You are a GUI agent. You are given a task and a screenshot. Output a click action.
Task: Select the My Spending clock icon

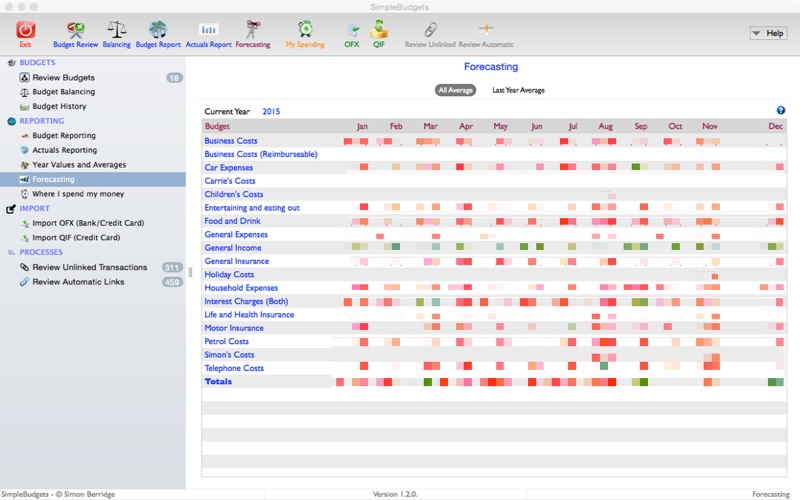pyautogui.click(x=305, y=30)
